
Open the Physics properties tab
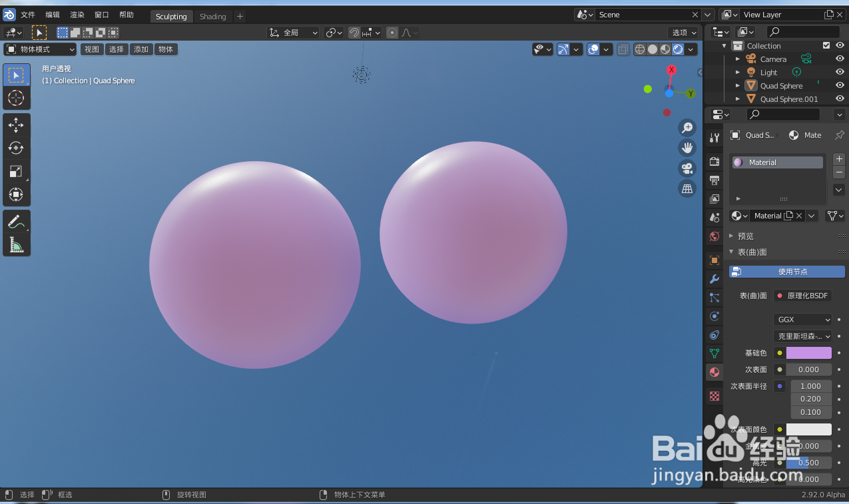714,316
